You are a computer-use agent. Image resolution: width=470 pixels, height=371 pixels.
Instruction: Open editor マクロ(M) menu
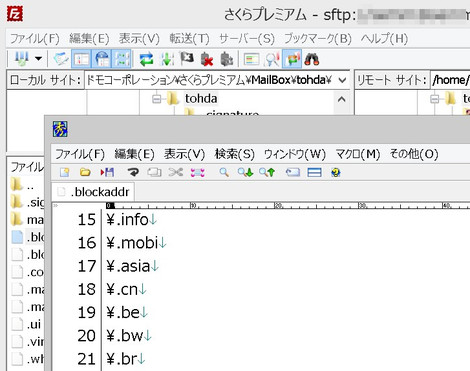pos(358,154)
